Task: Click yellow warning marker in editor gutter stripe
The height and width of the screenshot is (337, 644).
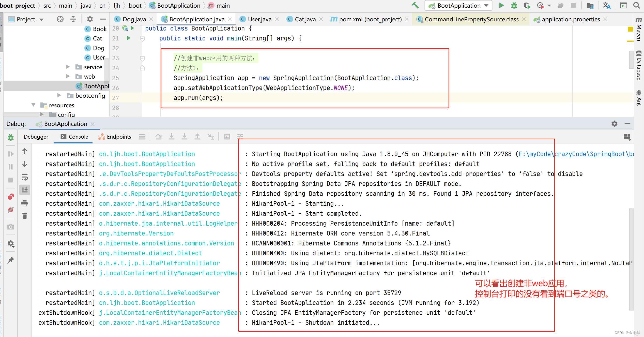Action: pyautogui.click(x=630, y=29)
